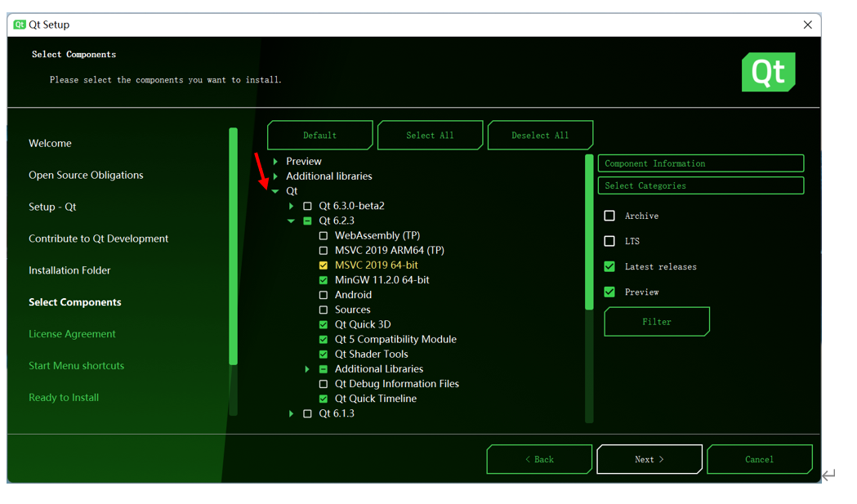Click the Deselect All button

tap(540, 135)
